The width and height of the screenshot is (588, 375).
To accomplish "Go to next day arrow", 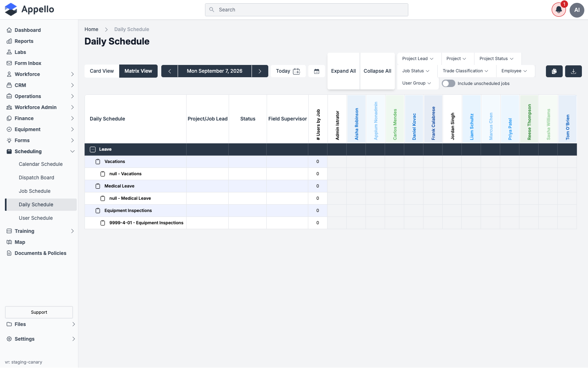I will [260, 71].
